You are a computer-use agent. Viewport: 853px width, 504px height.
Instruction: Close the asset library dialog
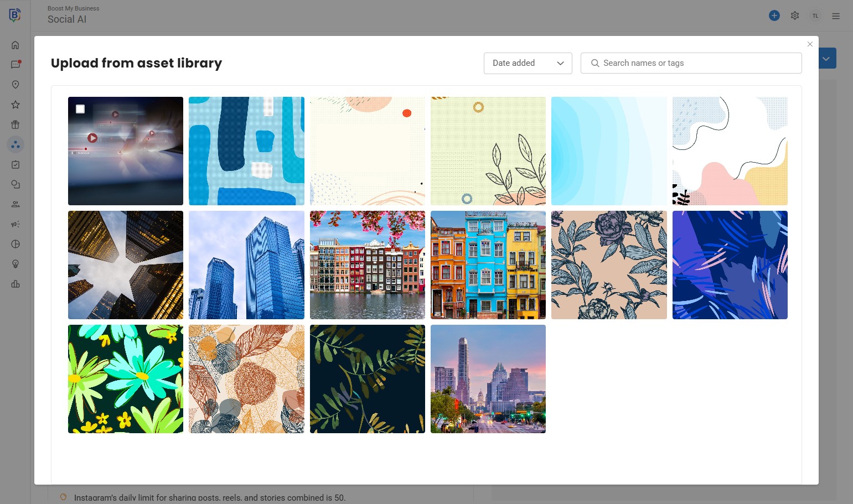(810, 44)
